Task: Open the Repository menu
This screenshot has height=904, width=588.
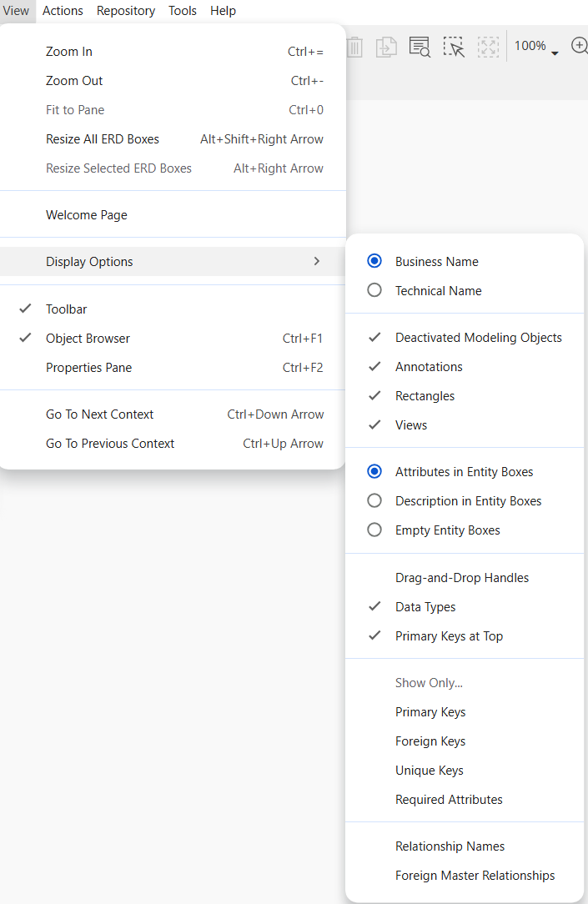Action: coord(125,11)
